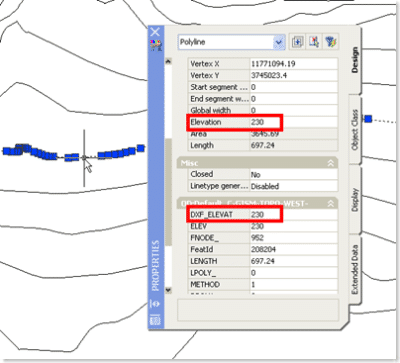Select the Start segment width label
400x363 pixels.
pos(219,87)
